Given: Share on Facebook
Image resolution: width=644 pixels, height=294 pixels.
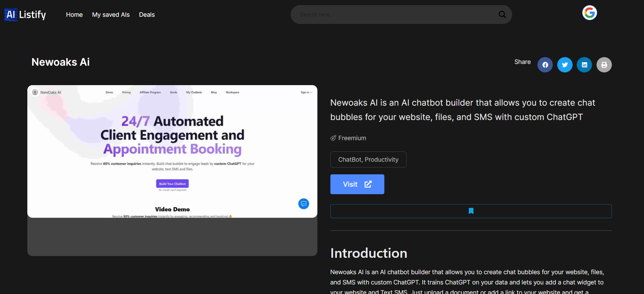Looking at the screenshot, I should (545, 65).
